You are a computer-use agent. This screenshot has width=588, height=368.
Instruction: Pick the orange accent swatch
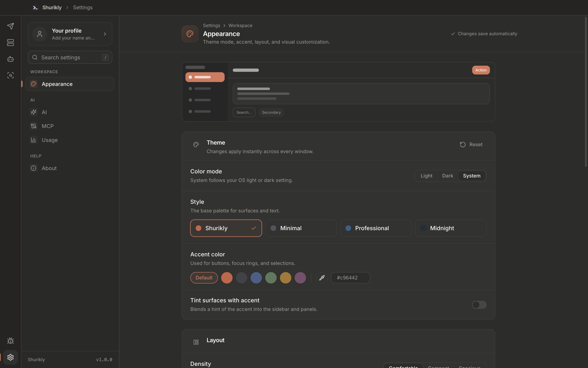(227, 278)
